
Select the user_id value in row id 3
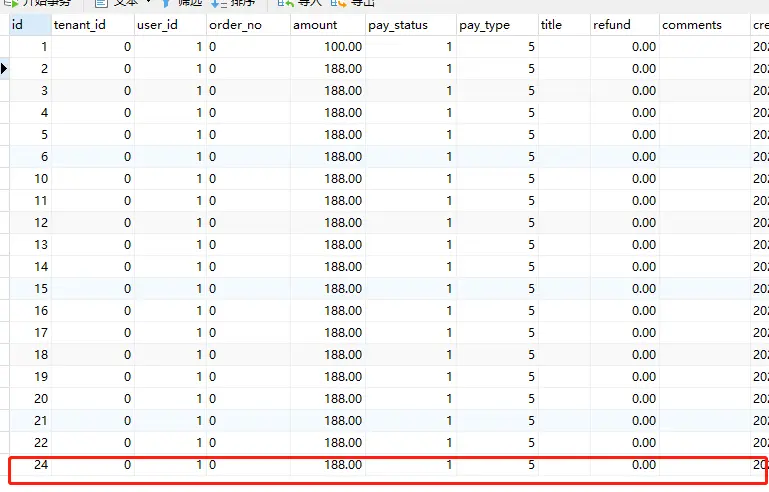pyautogui.click(x=170, y=91)
